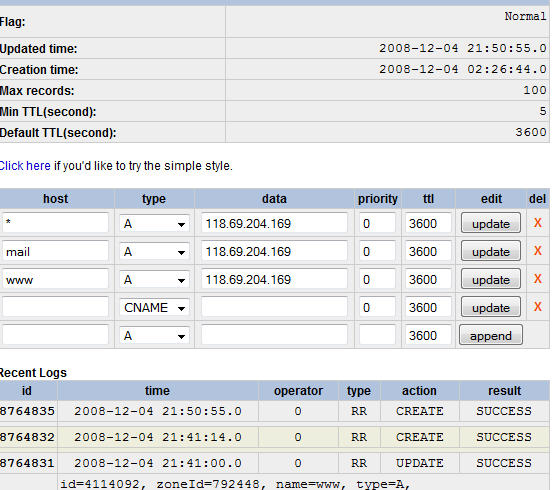Click the ttl field of wildcard record
Screen dimensions: 554x490
(428, 224)
